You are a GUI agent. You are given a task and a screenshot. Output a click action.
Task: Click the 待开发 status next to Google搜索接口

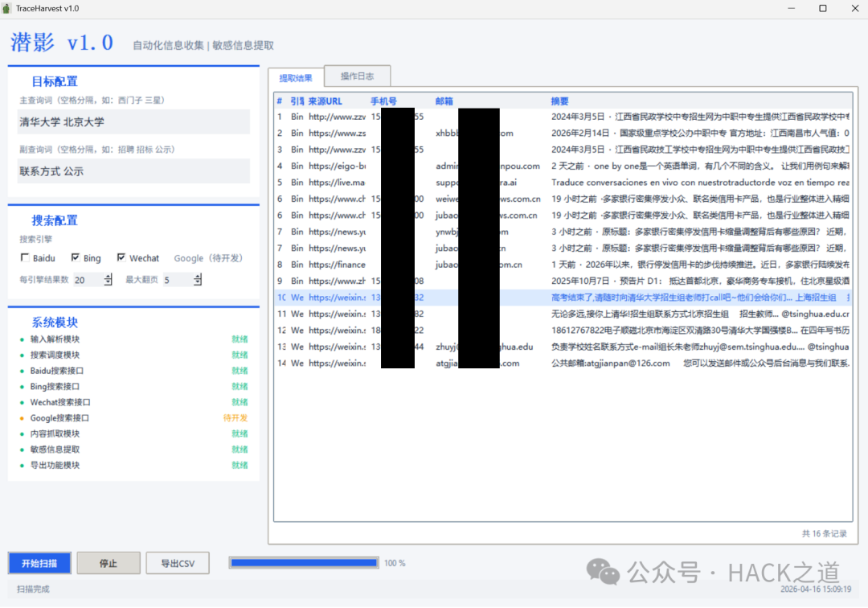coord(235,418)
